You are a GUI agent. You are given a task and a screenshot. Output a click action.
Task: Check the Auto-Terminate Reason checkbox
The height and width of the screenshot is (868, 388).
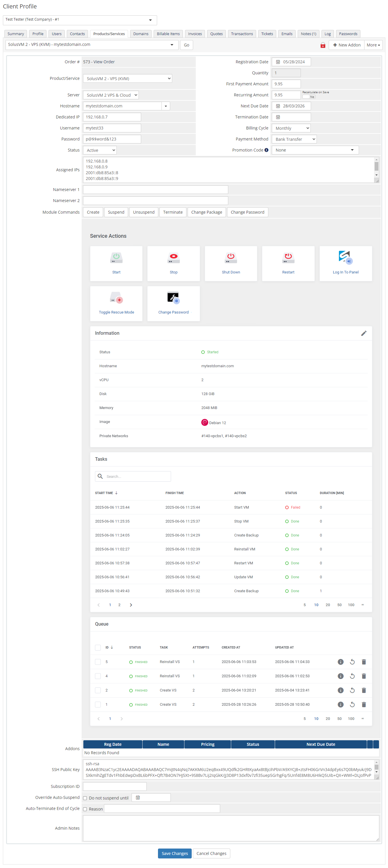(85, 809)
